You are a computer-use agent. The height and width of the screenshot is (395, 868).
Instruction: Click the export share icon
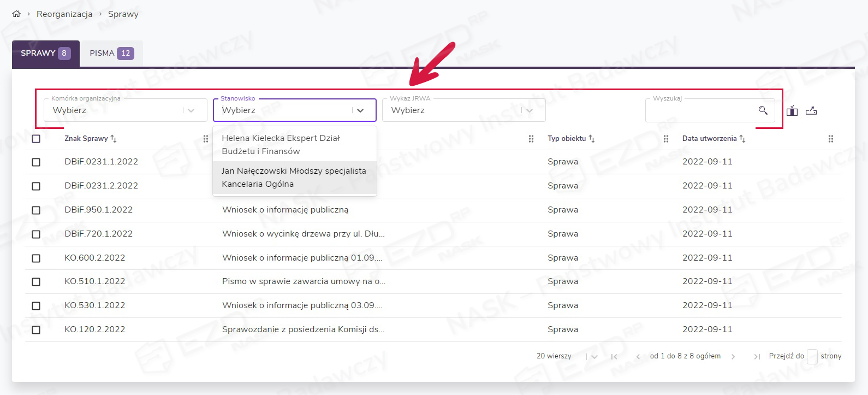(x=811, y=111)
